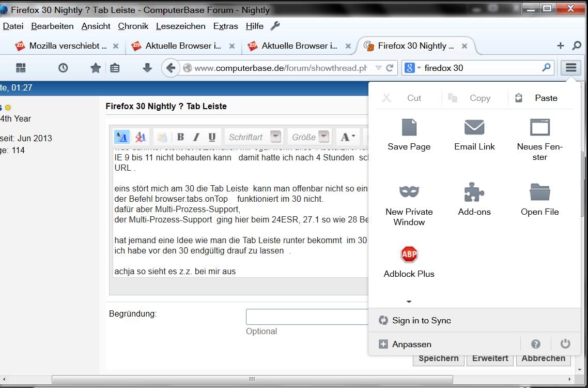Click the help question mark icon
Image resolution: width=588 pixels, height=388 pixels.
(536, 344)
